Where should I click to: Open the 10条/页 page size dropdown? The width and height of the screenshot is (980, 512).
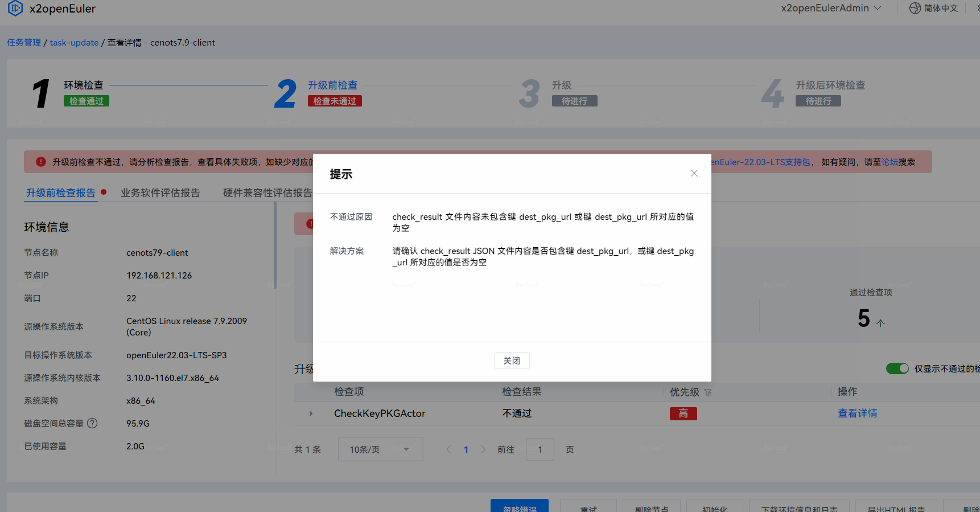pos(380,449)
